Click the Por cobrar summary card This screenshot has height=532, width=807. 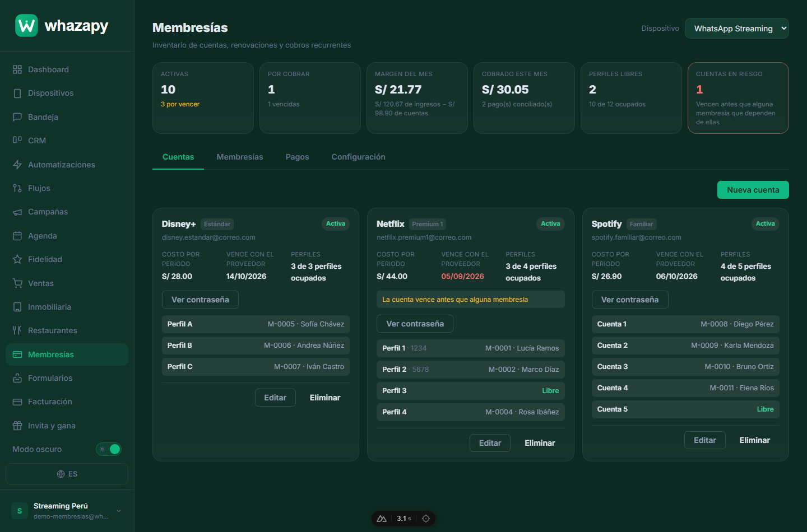(310, 98)
